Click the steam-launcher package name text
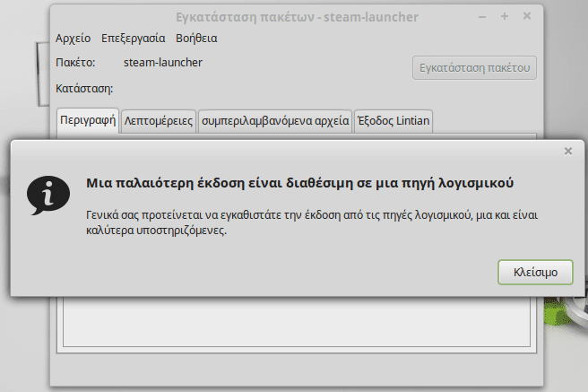Image resolution: width=588 pixels, height=392 pixels. (163, 62)
